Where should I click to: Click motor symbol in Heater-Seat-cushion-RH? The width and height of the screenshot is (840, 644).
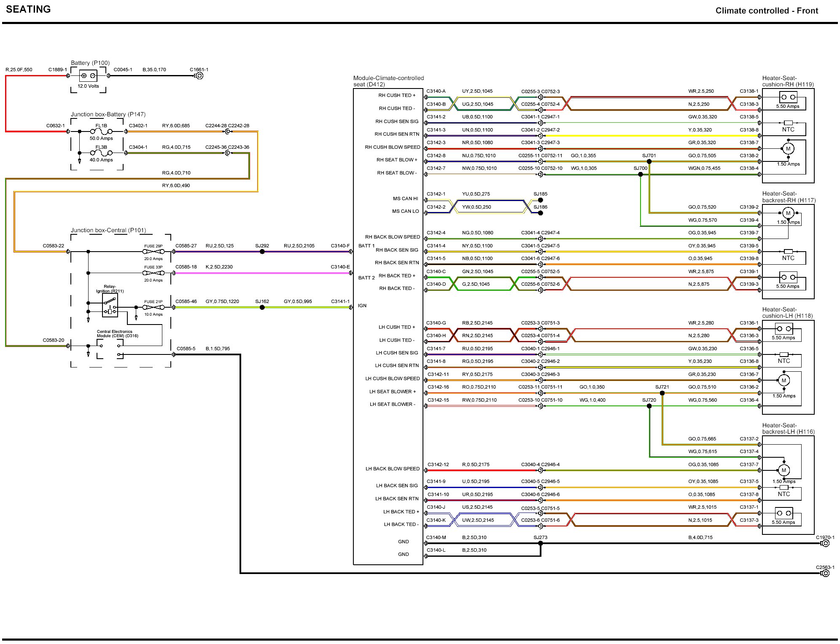[788, 149]
